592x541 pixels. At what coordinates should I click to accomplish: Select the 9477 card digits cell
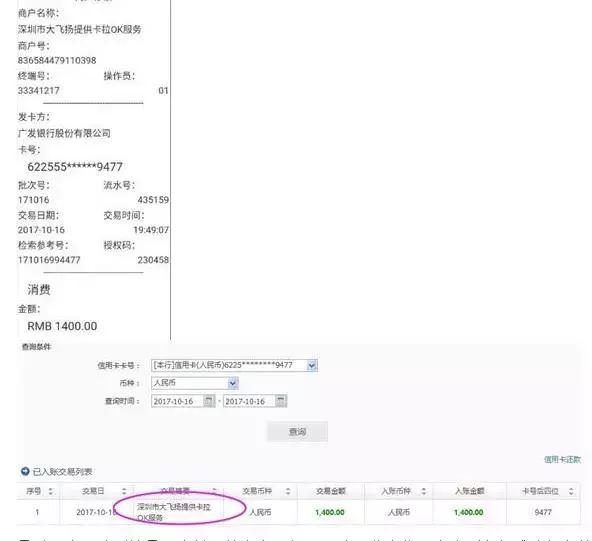coord(543,512)
